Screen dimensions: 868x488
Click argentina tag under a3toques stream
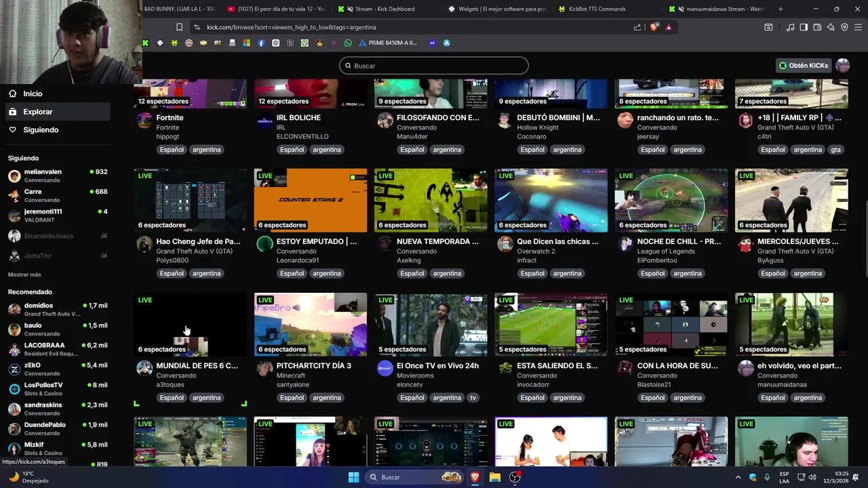[x=206, y=398]
